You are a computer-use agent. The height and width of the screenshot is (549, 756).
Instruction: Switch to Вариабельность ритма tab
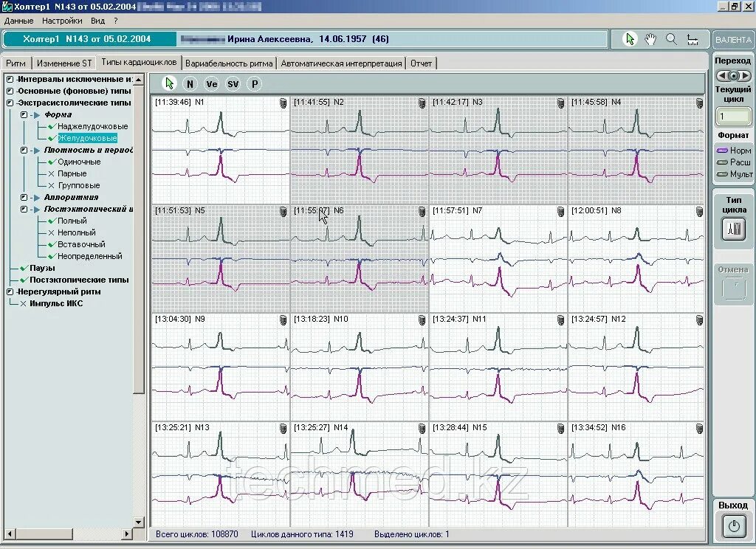tap(229, 63)
